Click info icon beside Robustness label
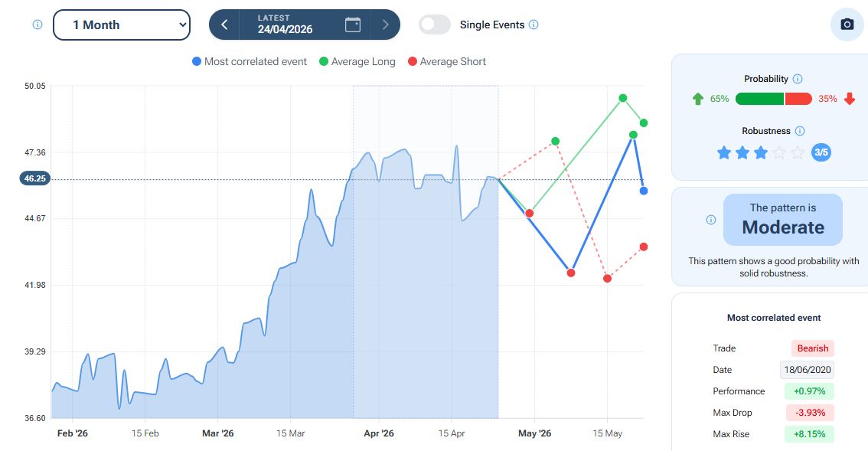Screen dimensions: 868x451 [x=800, y=131]
